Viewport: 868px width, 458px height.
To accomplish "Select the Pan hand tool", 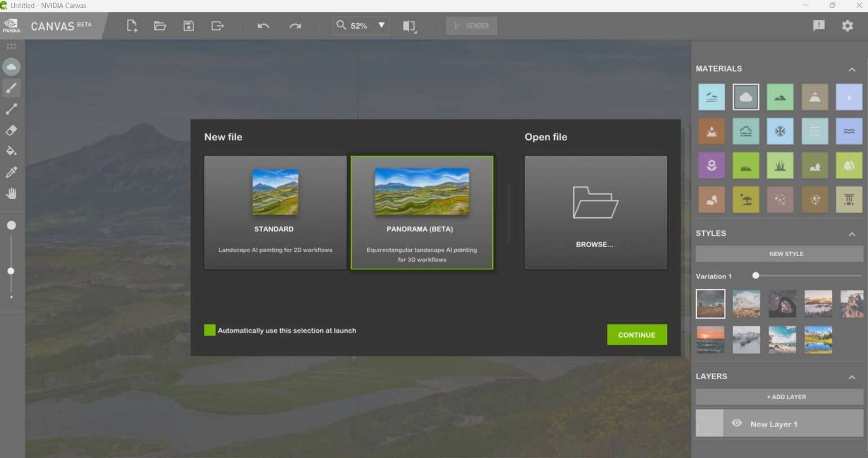I will (x=11, y=193).
